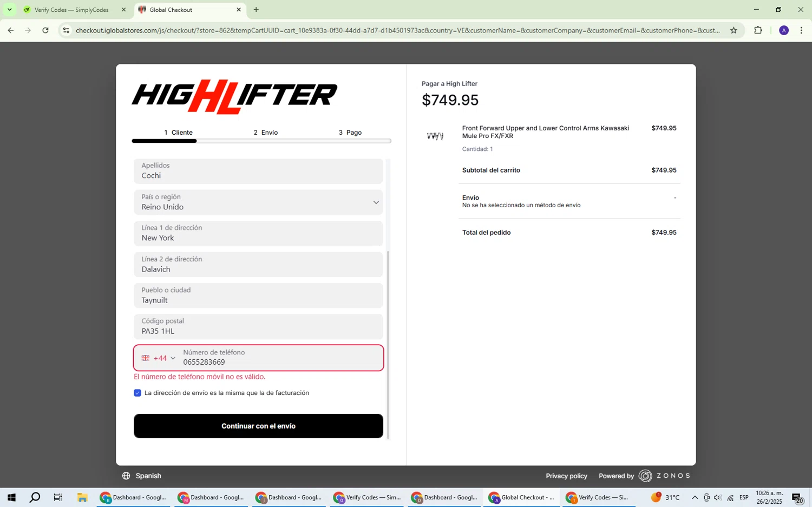This screenshot has height=507, width=812.
Task: Click the browser back arrow
Action: (x=10, y=30)
